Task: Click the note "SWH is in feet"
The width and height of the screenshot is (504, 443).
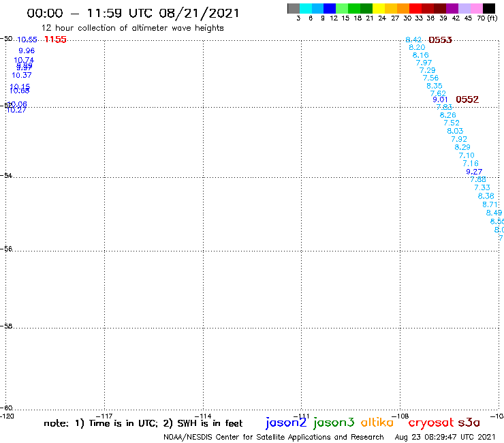Action: [x=210, y=423]
